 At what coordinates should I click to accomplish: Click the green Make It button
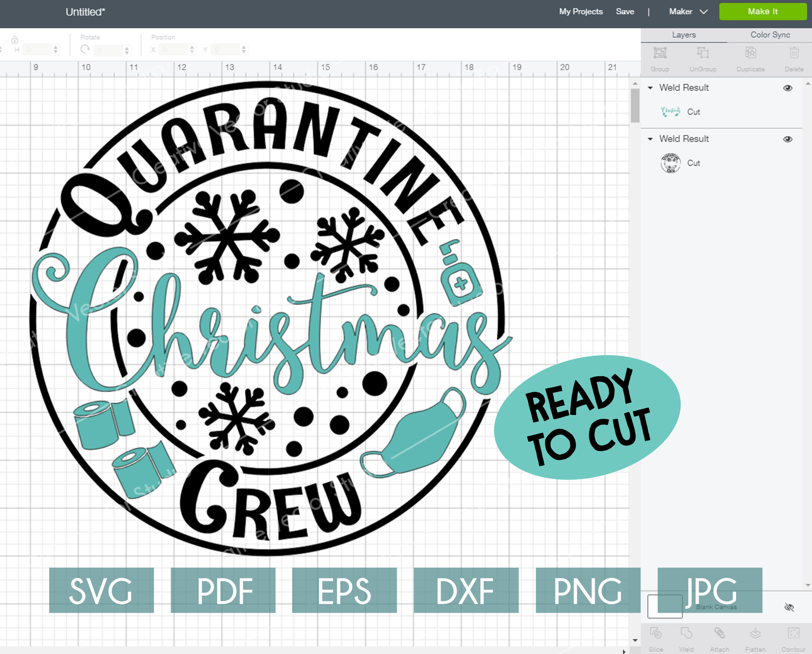point(763,12)
